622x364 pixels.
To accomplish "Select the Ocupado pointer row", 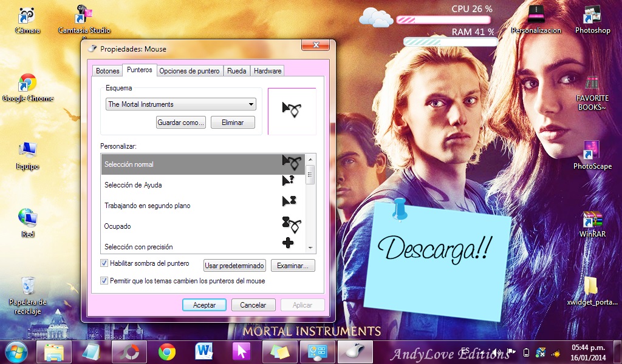I will click(203, 226).
